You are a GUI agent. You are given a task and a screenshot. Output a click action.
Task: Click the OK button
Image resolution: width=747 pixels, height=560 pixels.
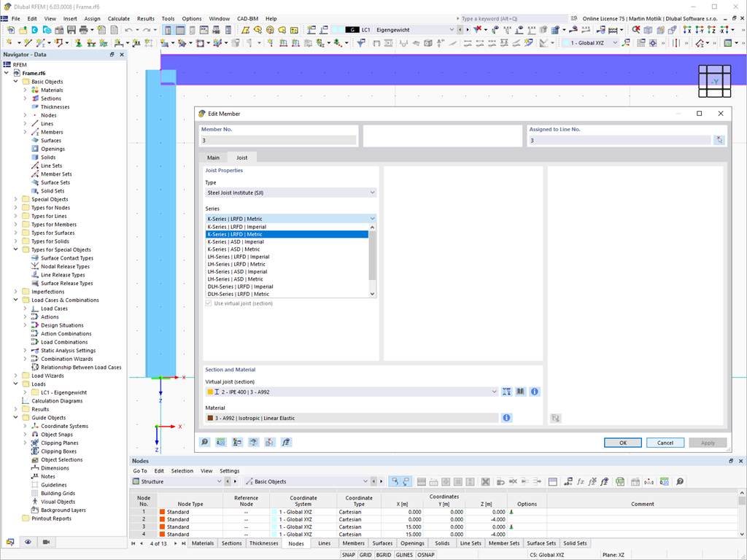623,443
